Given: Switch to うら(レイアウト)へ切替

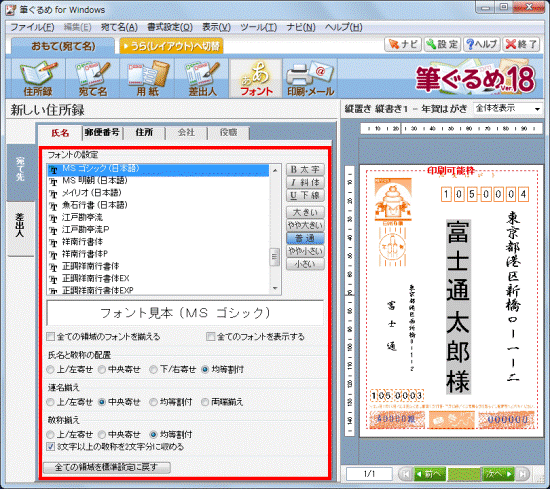Looking at the screenshot, I should (x=171, y=46).
